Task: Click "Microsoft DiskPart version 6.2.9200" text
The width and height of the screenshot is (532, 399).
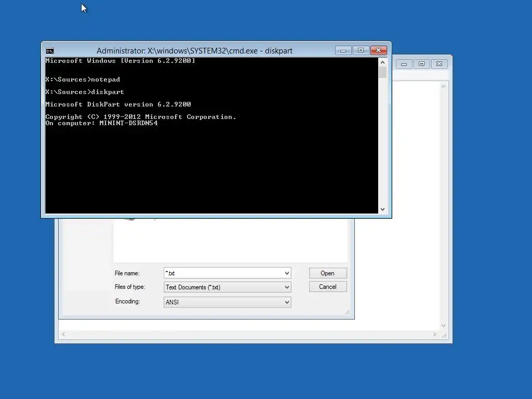Action: tap(118, 104)
